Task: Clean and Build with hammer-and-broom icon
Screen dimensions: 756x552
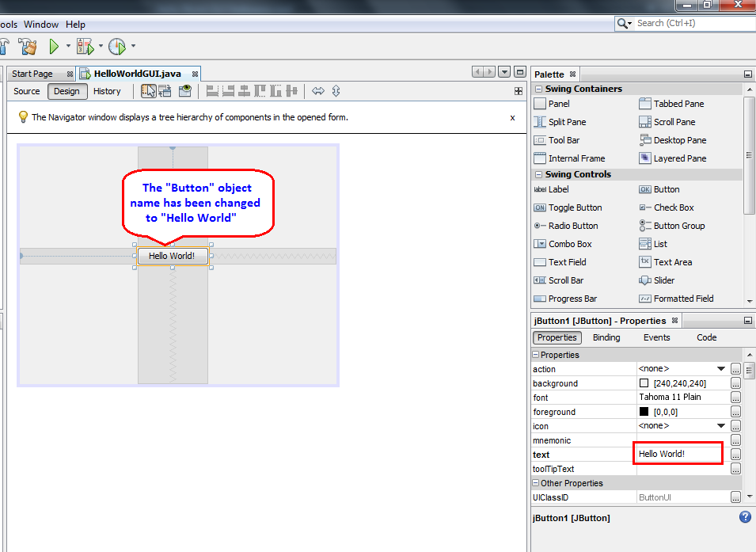Action: 28,47
